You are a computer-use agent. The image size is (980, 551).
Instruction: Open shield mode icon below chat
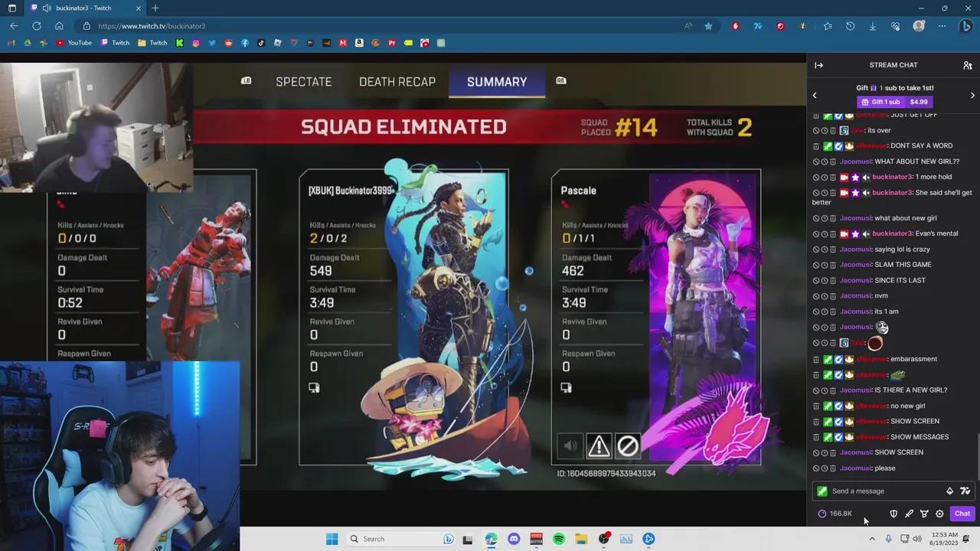pos(893,514)
